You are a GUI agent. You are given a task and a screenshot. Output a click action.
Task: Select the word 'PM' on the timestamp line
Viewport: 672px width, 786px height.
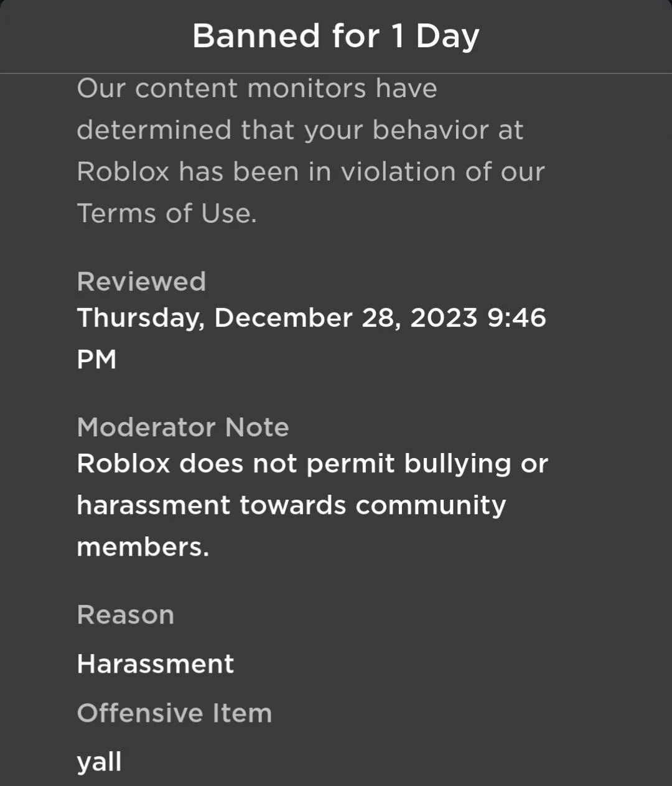(96, 359)
